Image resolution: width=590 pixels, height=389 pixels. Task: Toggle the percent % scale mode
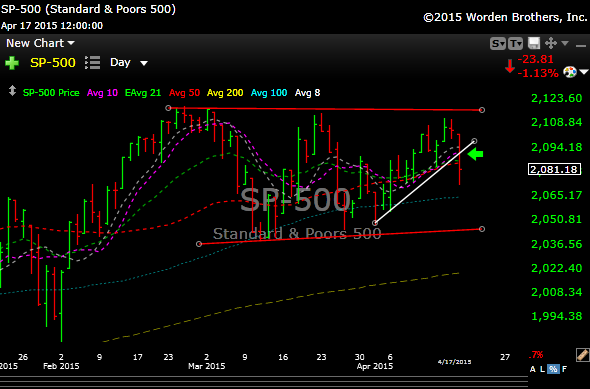[x=553, y=369]
